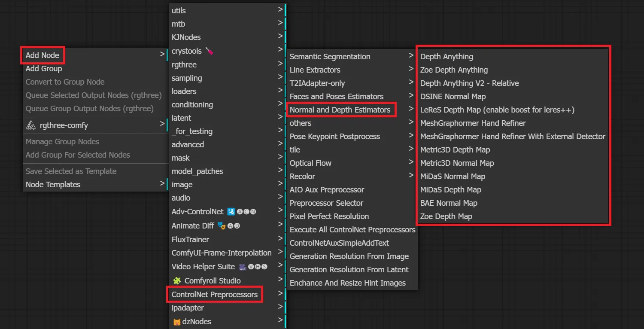Open the mask node category
Viewport: 644px width, 329px height.
point(228,158)
